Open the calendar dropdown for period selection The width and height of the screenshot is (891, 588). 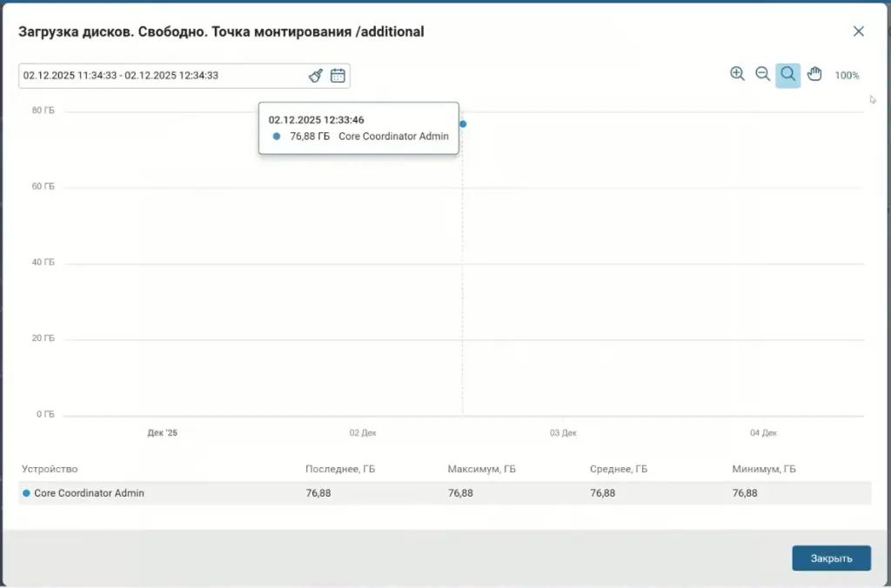[x=338, y=76]
